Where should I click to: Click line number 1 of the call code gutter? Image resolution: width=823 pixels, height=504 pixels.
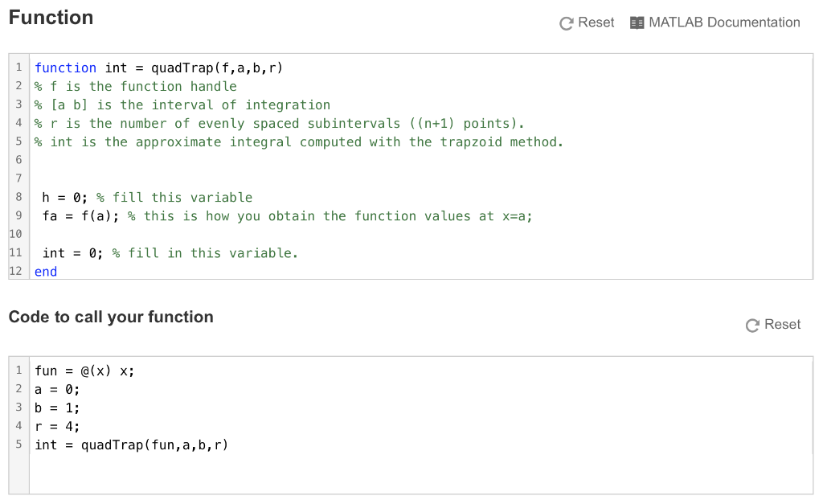tap(18, 371)
